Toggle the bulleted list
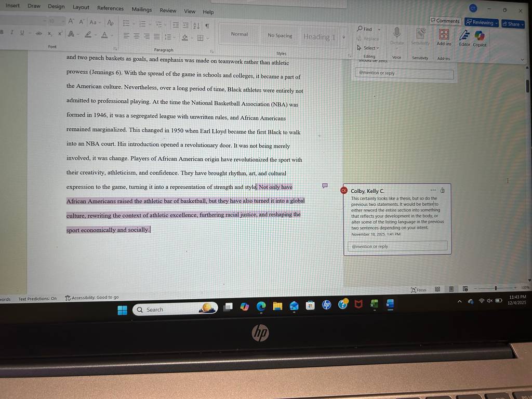 [126, 23]
